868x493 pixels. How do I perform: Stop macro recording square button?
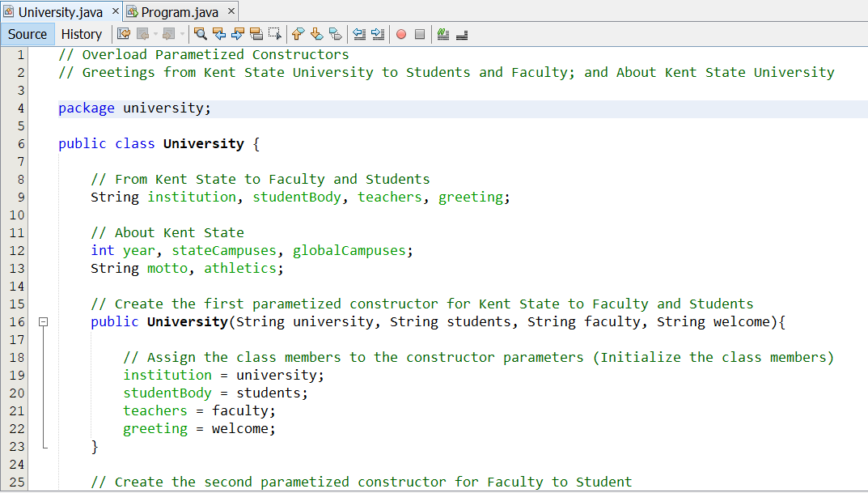420,34
